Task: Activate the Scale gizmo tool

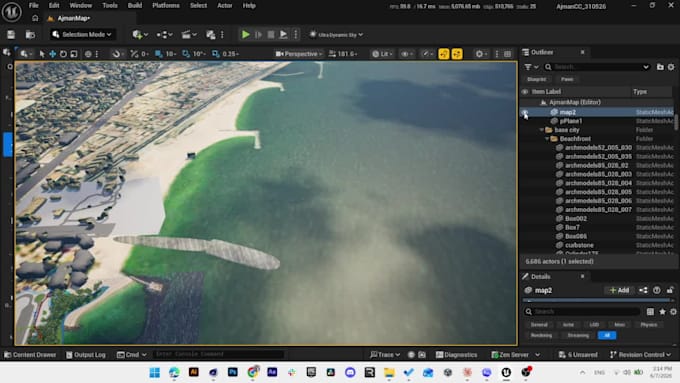Action: tap(74, 54)
